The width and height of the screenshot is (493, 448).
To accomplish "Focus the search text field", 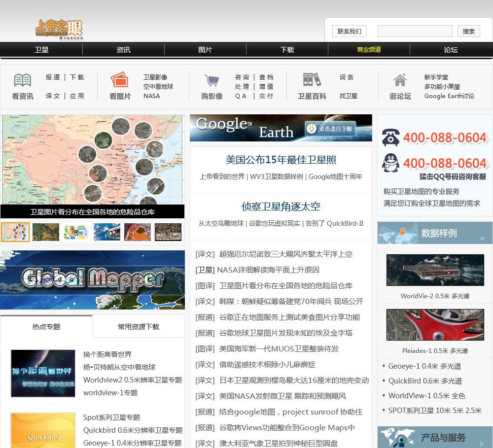I will pos(415,31).
